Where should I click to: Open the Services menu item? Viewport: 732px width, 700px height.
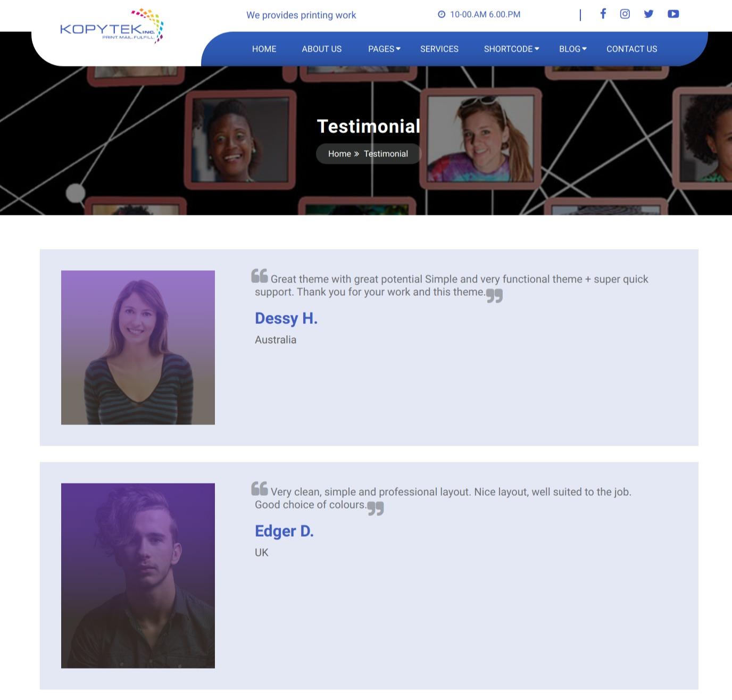coord(439,49)
